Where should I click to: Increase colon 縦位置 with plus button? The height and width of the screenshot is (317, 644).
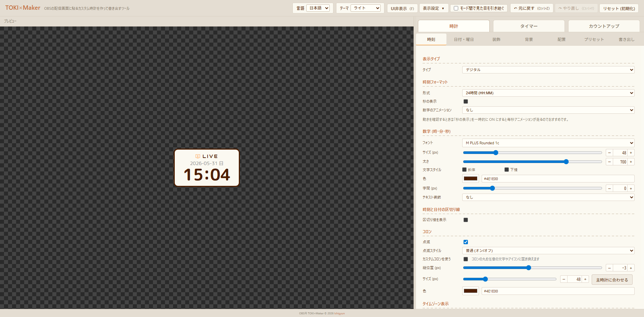click(631, 268)
